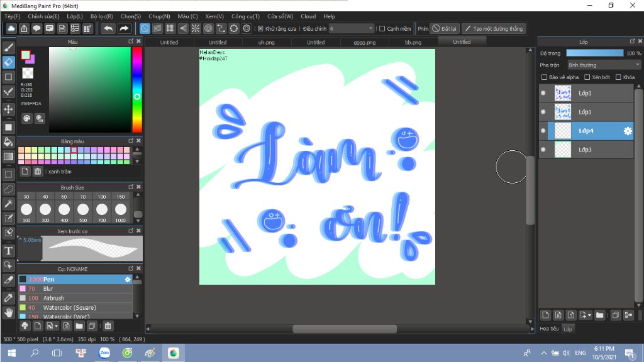The width and height of the screenshot is (644, 362).
Task: Select the Hand pan tool
Action: (8, 313)
